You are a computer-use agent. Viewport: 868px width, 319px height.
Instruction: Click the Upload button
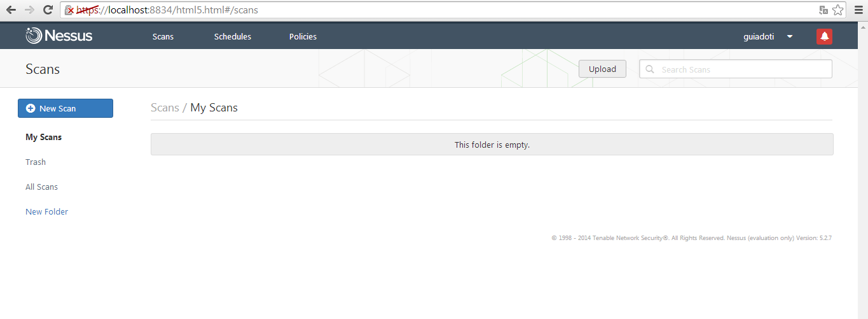point(602,69)
